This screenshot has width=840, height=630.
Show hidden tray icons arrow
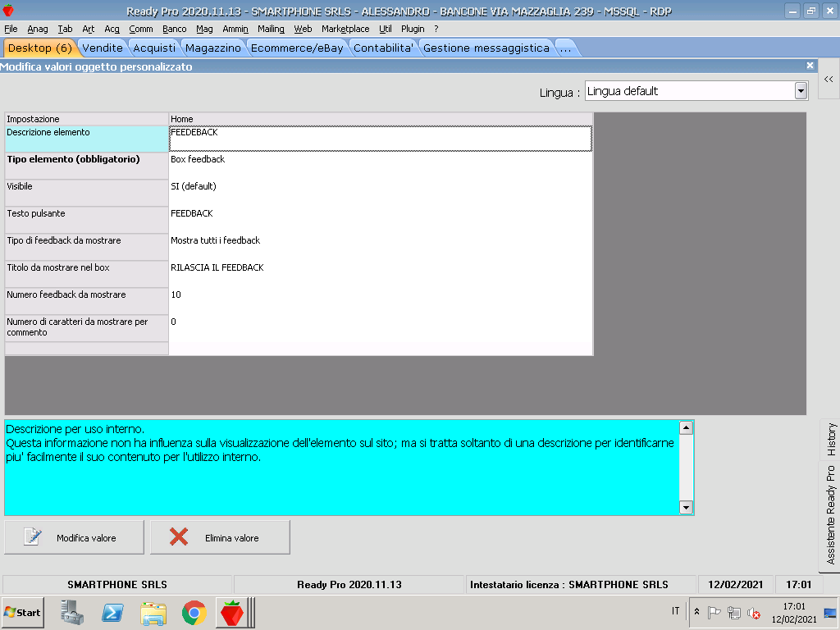(x=696, y=611)
